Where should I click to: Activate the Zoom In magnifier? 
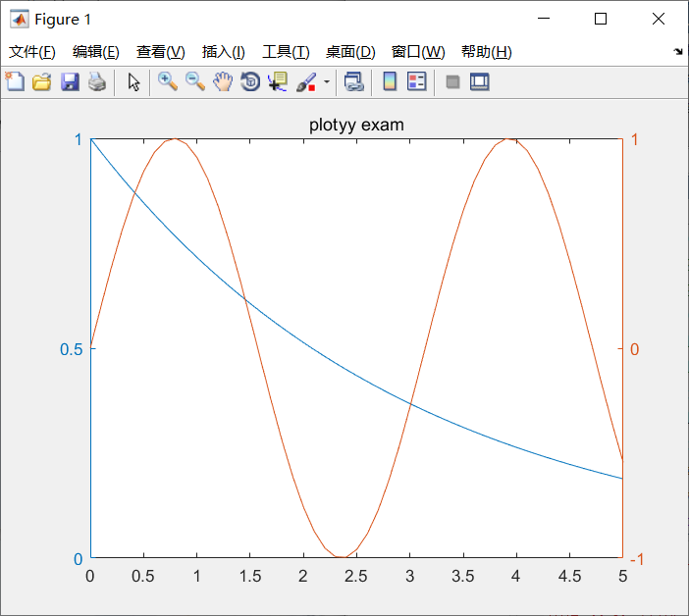(x=168, y=81)
